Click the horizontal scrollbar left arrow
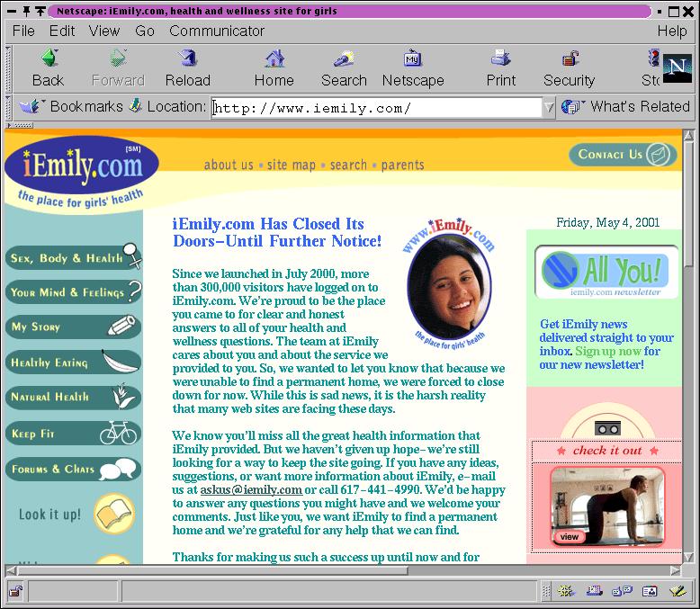 click(11, 570)
